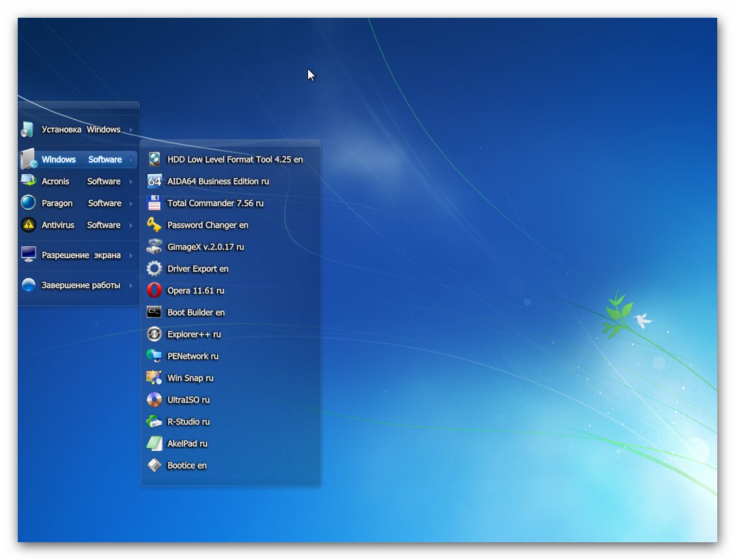Click the UltraISO disc icon
Viewport: 735px width, 560px height.
155,400
